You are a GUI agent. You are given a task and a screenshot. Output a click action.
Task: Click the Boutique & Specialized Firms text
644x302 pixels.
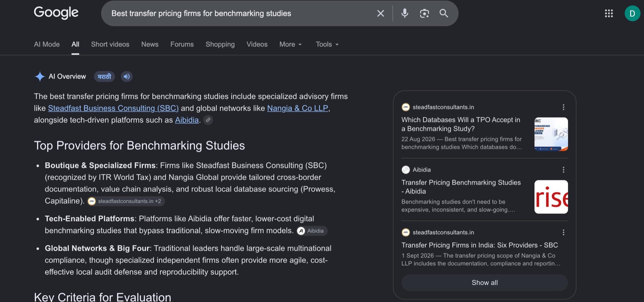100,166
